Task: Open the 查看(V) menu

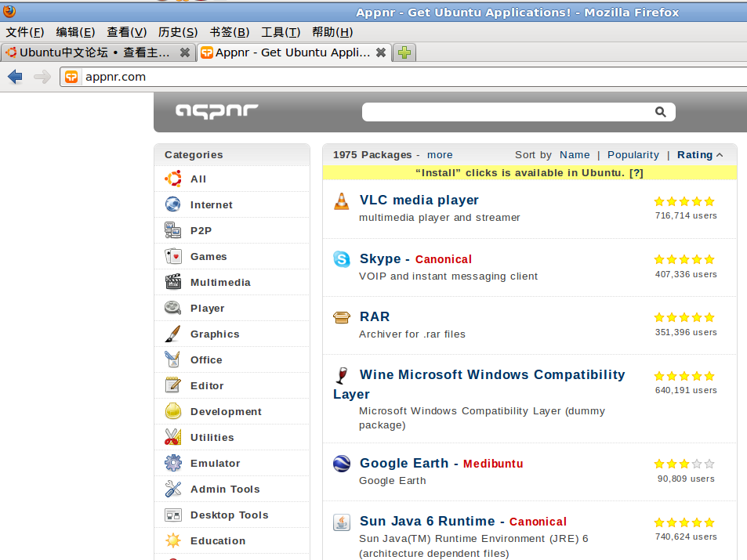Action: click(x=127, y=32)
